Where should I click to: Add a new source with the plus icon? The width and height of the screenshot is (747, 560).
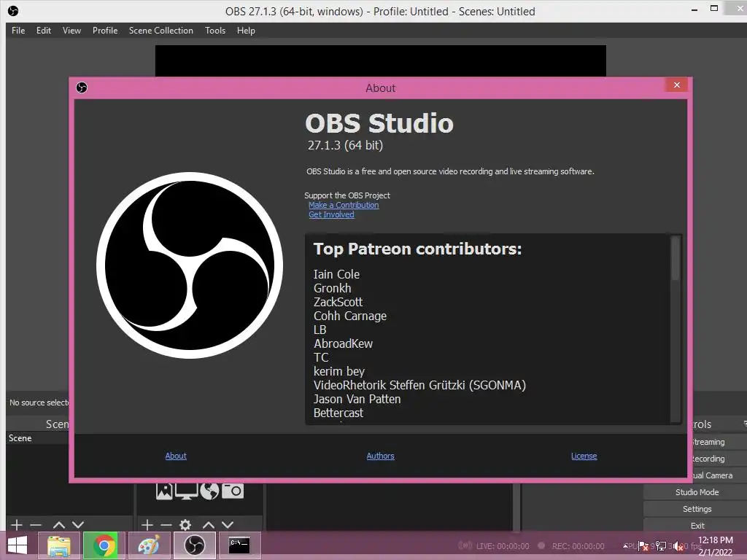point(147,525)
